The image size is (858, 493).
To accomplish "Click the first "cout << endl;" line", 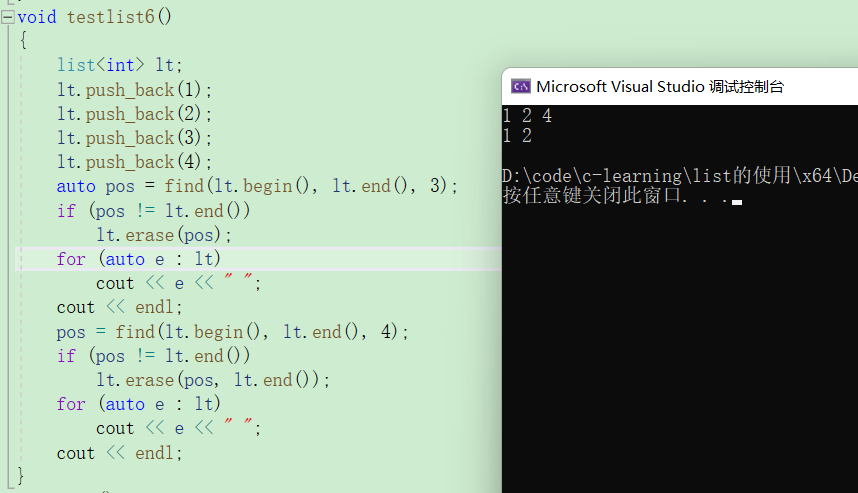I will tap(119, 307).
